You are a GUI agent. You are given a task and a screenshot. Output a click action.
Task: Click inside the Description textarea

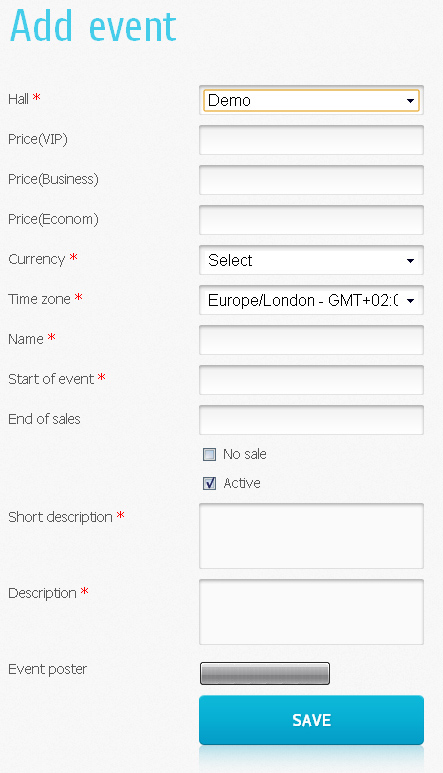[x=311, y=612]
